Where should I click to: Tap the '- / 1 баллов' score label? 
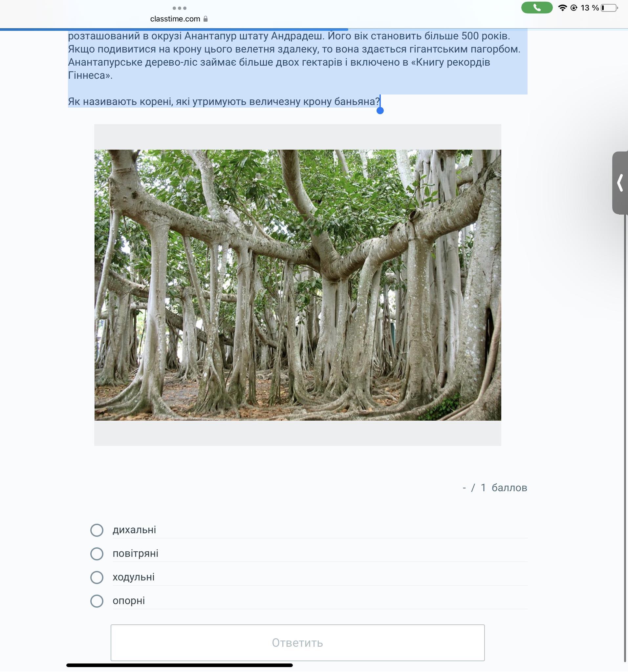coord(495,488)
